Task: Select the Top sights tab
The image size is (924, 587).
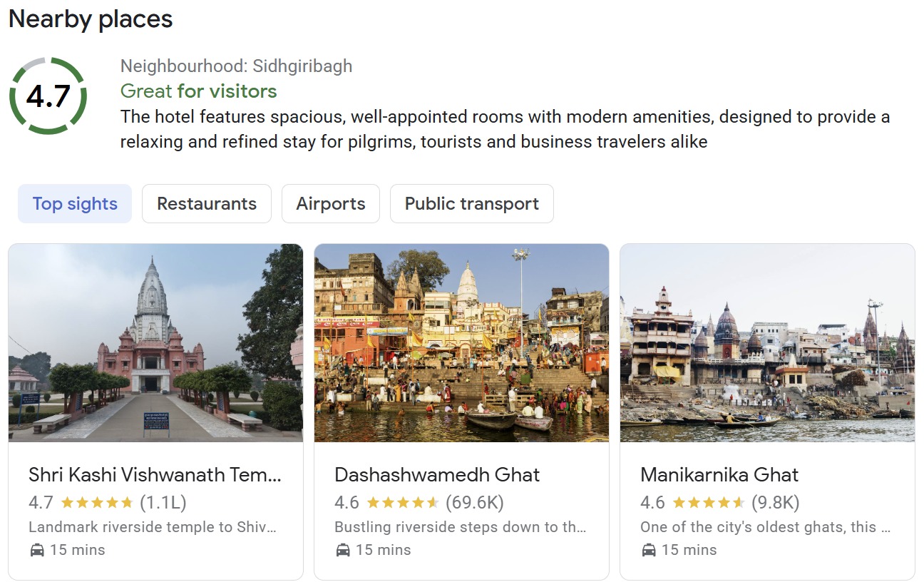Action: click(75, 204)
